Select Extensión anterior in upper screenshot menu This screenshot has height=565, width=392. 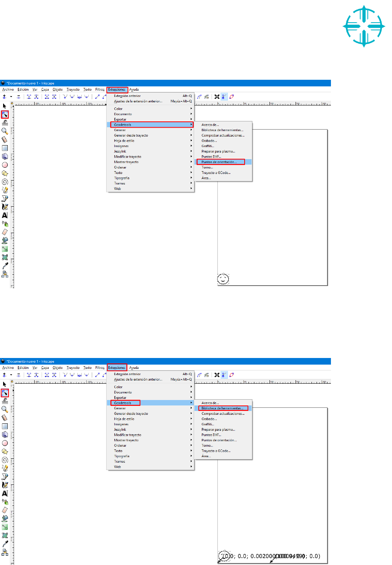[x=150, y=96]
